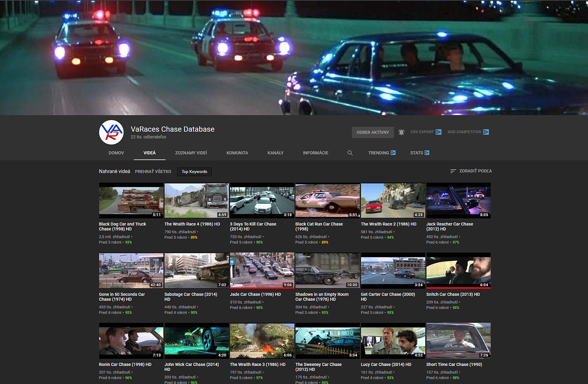Open Get Carter Car Chase thumbnail

393,271
